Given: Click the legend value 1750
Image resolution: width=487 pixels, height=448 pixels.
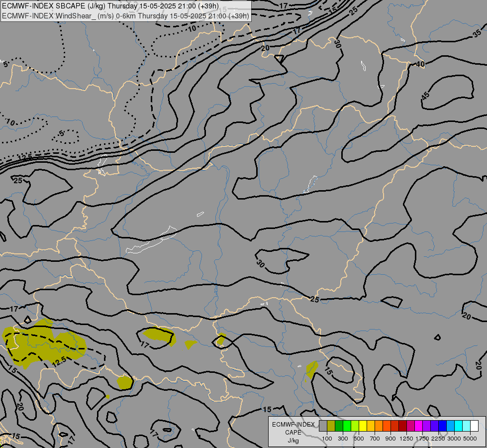Looking at the screenshot, I should [422, 439].
